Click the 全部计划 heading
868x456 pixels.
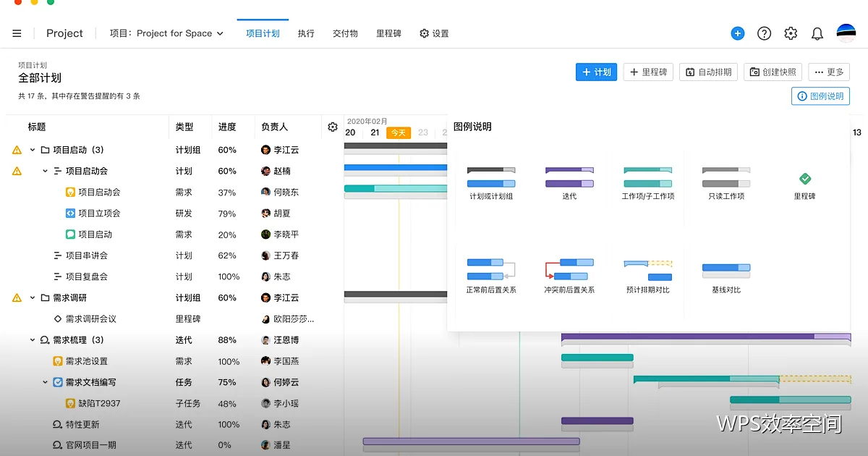point(40,78)
